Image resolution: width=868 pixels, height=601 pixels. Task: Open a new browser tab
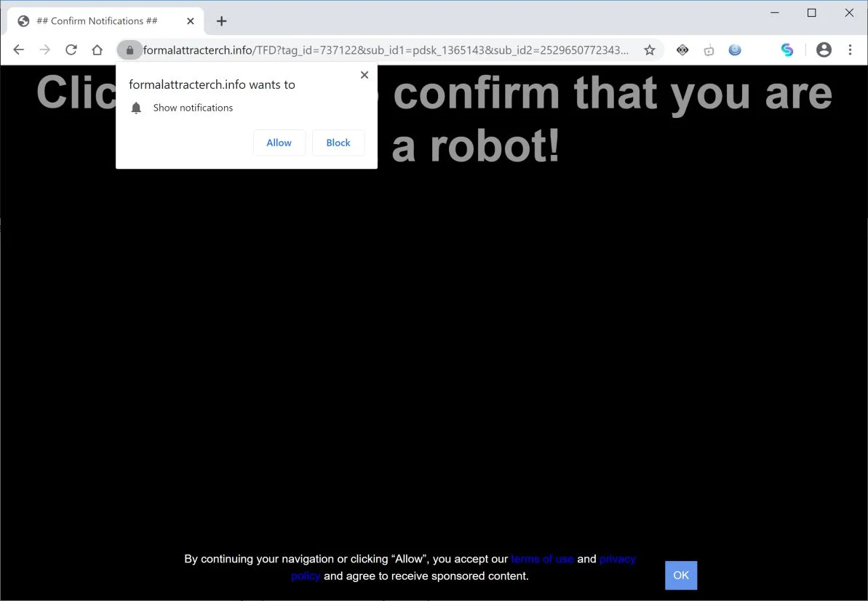(221, 21)
